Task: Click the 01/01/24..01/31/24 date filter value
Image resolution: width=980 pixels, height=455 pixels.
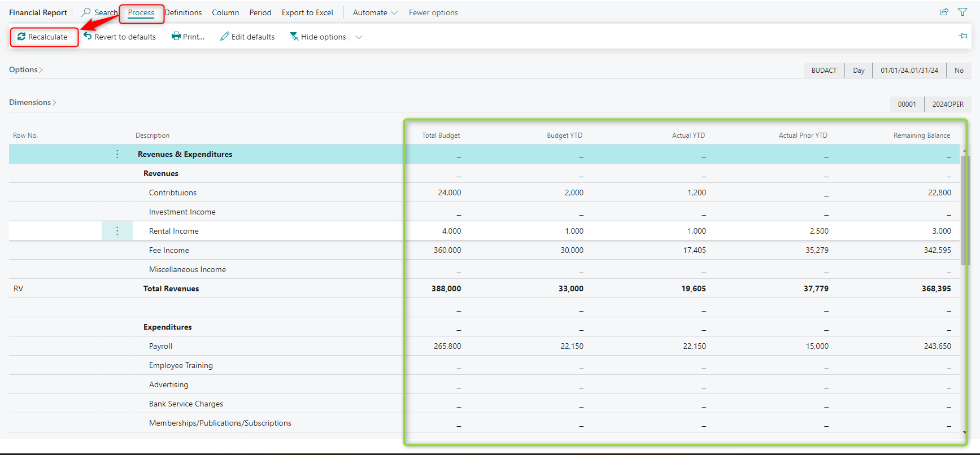Action: point(909,71)
